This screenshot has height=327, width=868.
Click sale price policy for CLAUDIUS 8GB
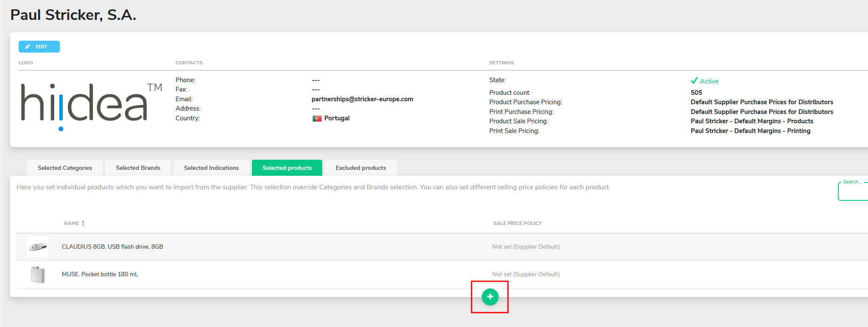coord(526,247)
